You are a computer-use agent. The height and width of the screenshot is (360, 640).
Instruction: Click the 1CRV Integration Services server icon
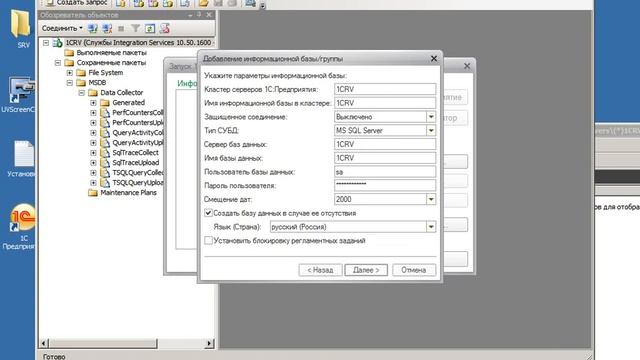click(58, 42)
